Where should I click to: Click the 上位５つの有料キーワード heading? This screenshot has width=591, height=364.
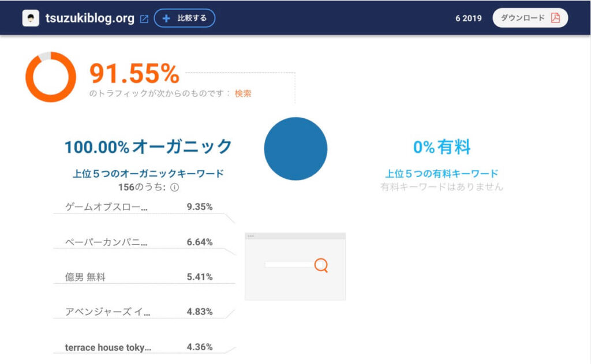tap(442, 174)
